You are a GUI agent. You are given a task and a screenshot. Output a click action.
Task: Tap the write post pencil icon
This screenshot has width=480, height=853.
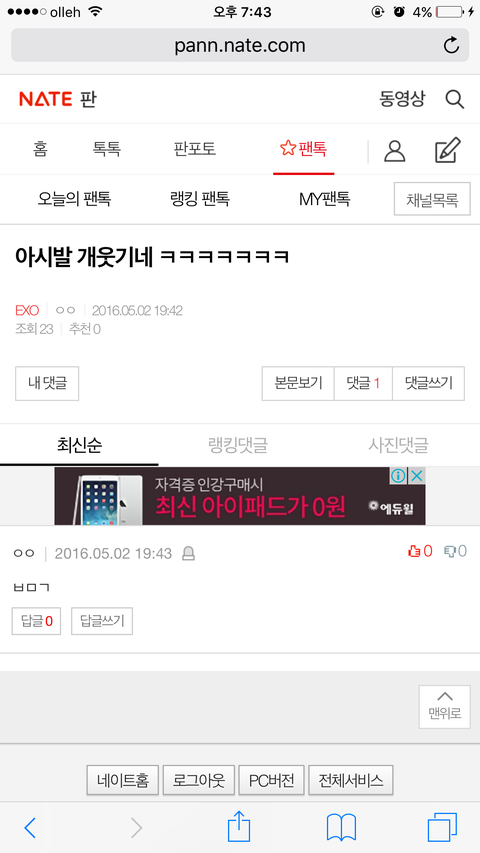(448, 150)
